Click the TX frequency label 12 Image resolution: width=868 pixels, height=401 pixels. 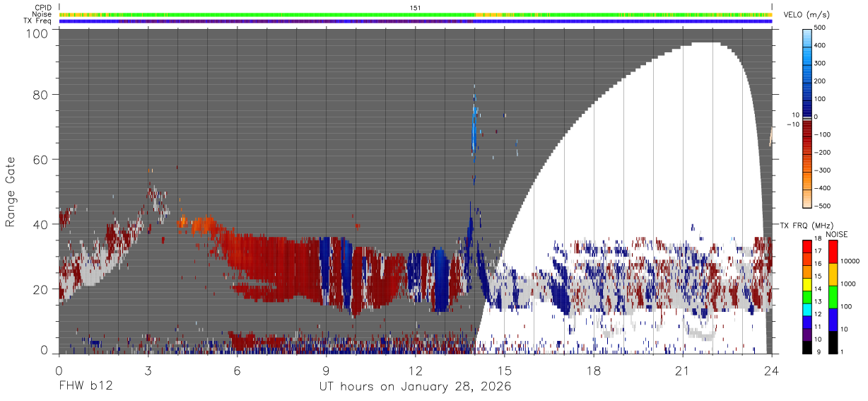[x=819, y=315]
